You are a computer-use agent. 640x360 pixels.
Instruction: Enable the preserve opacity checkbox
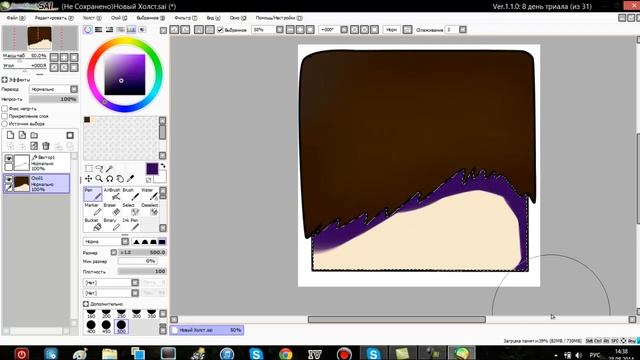pos(4,109)
